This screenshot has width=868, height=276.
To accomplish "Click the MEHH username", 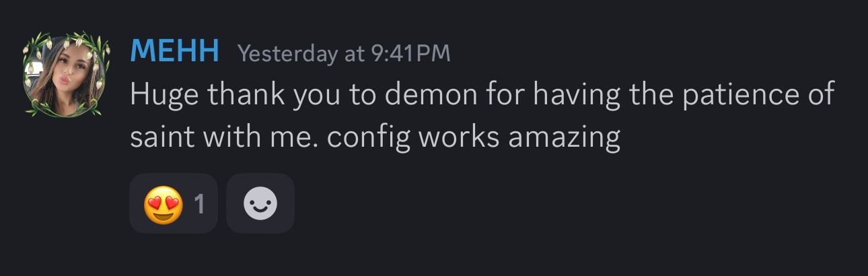I will coord(174,51).
